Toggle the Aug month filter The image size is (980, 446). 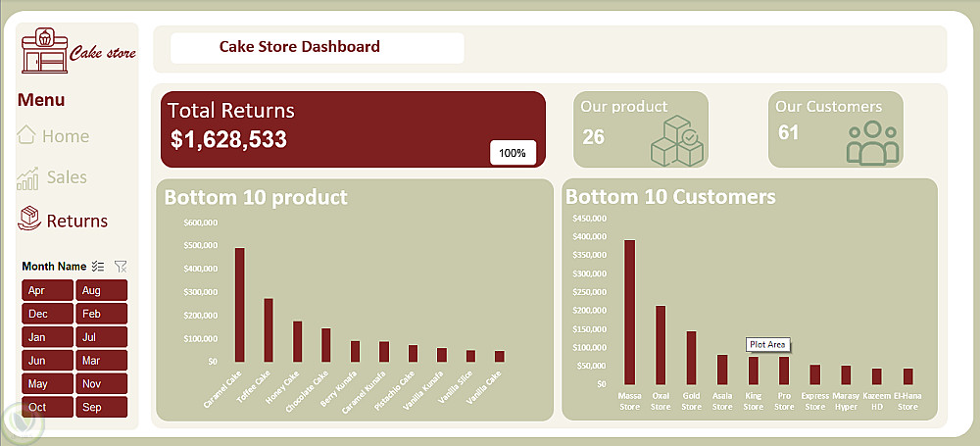click(101, 290)
